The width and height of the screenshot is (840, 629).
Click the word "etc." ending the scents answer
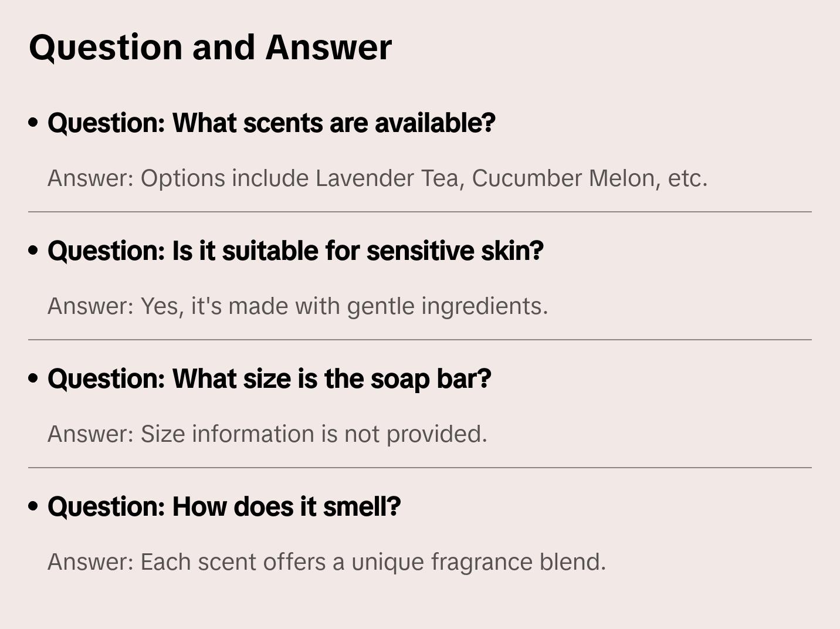pos(687,178)
